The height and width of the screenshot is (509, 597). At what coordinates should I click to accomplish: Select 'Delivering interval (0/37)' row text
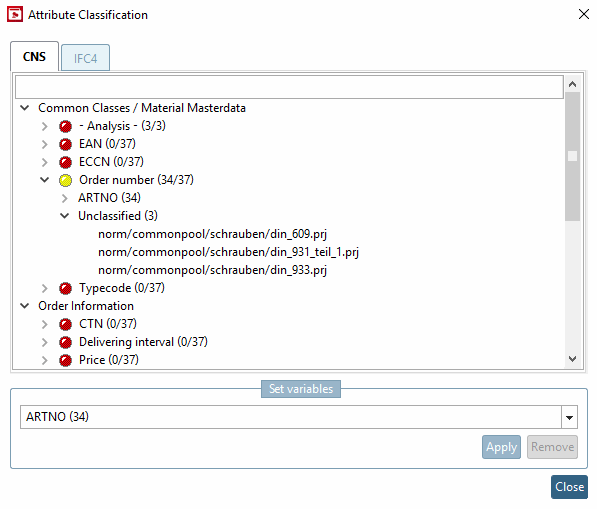tap(143, 342)
